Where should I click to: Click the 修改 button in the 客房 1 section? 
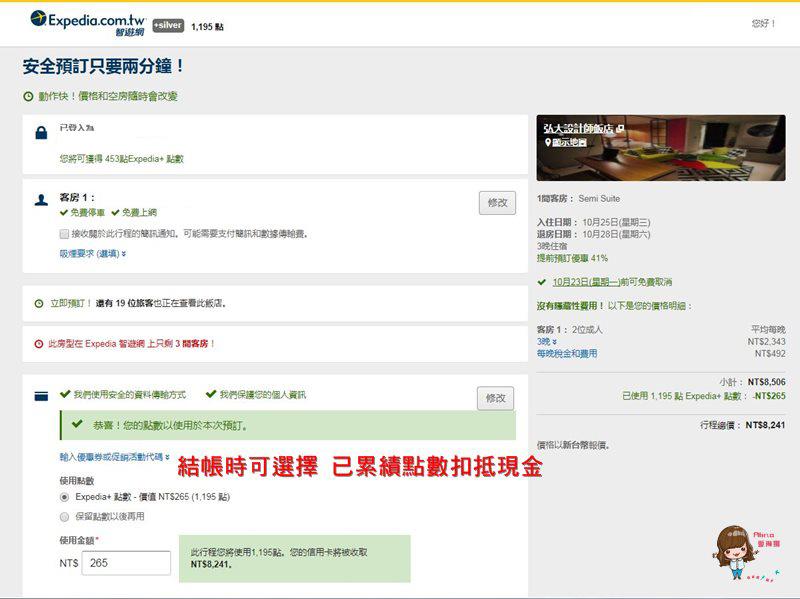pyautogui.click(x=497, y=203)
